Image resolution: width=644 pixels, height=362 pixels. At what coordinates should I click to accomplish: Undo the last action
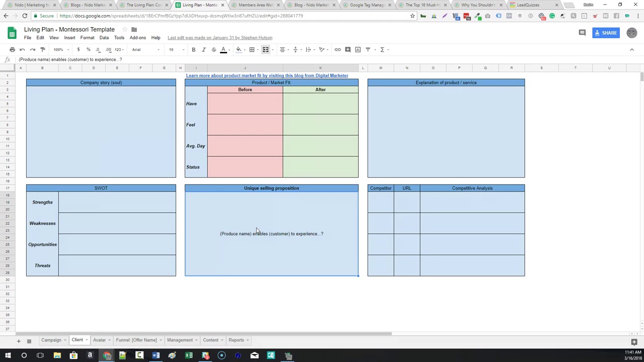(x=22, y=49)
